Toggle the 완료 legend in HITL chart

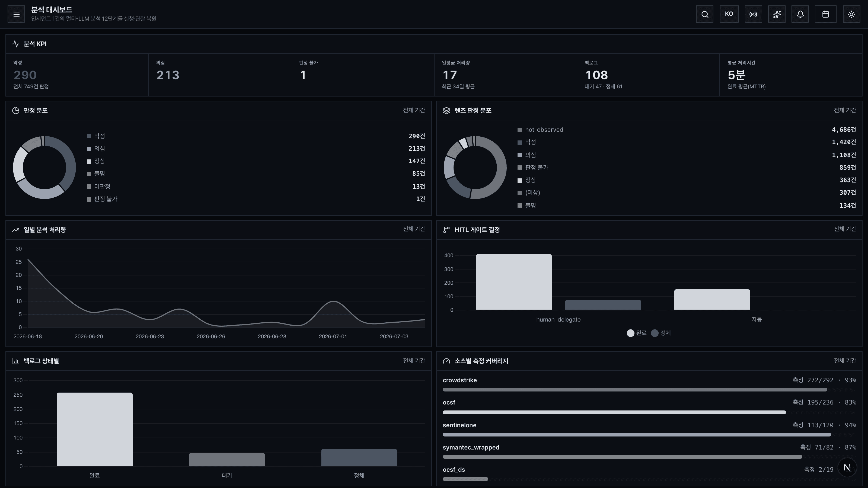click(637, 333)
